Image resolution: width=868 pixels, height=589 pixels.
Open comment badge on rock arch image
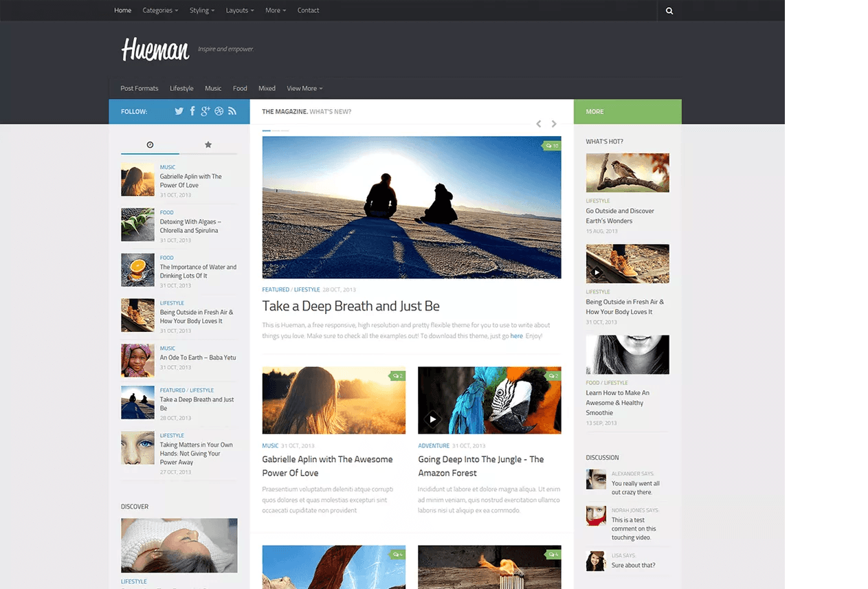pos(397,555)
